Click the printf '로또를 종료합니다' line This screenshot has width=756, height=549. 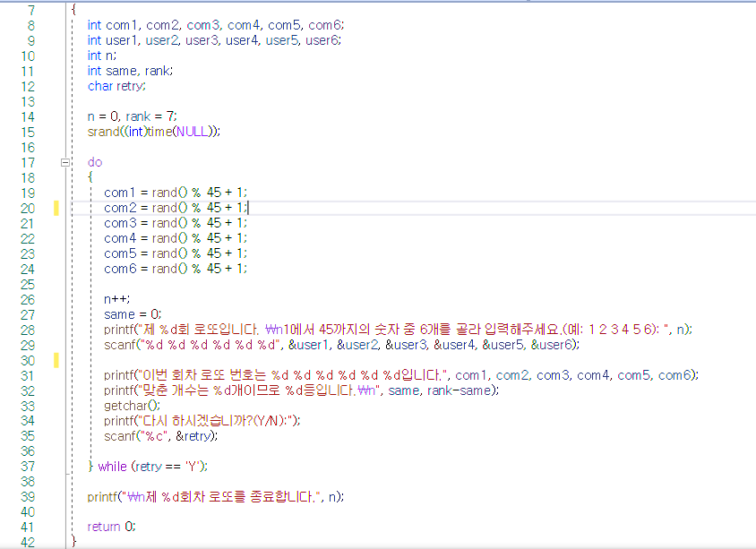click(x=216, y=496)
